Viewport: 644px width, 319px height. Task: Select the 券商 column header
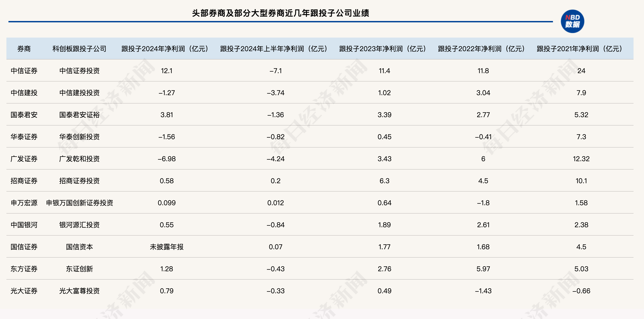pos(24,49)
